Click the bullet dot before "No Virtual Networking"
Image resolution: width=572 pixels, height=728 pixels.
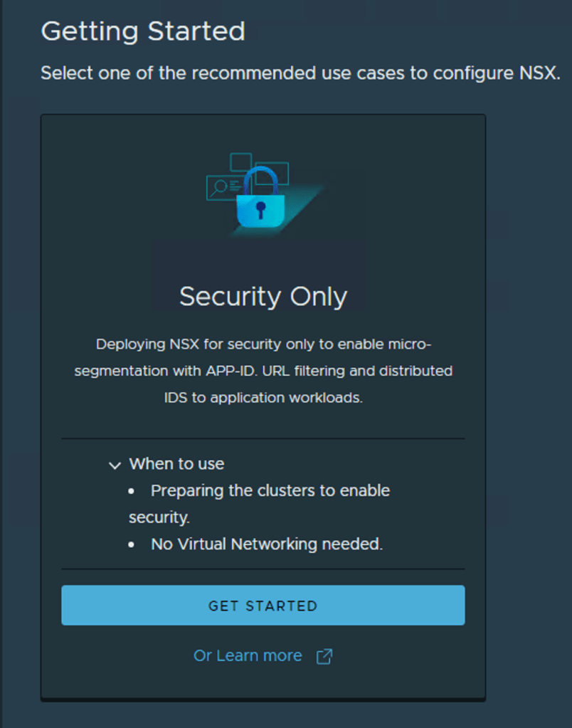(x=132, y=545)
